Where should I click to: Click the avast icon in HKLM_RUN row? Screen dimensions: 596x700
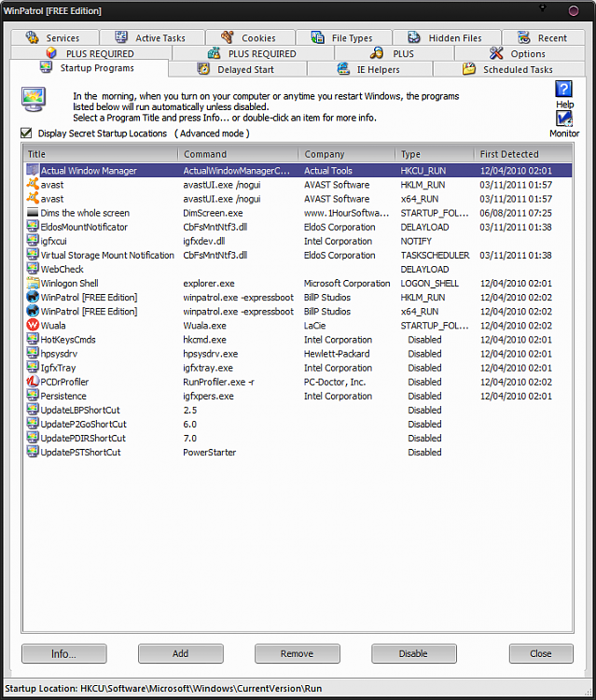point(33,185)
